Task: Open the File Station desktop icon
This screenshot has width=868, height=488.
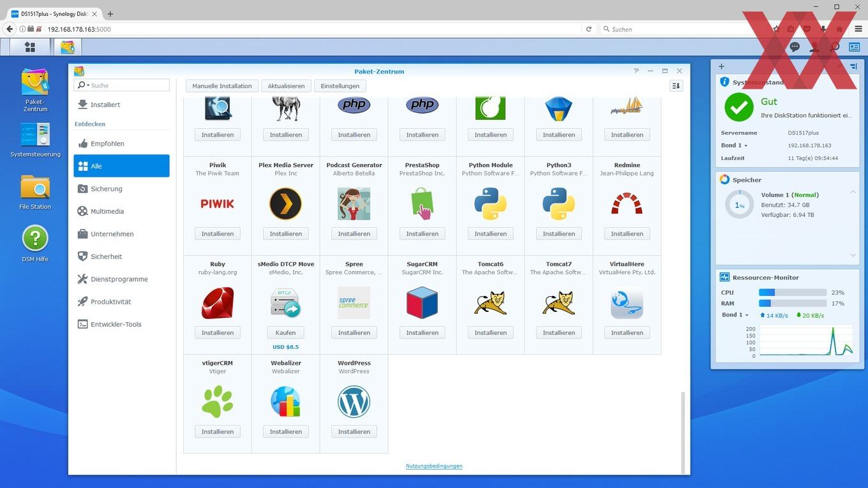Action: 35,192
